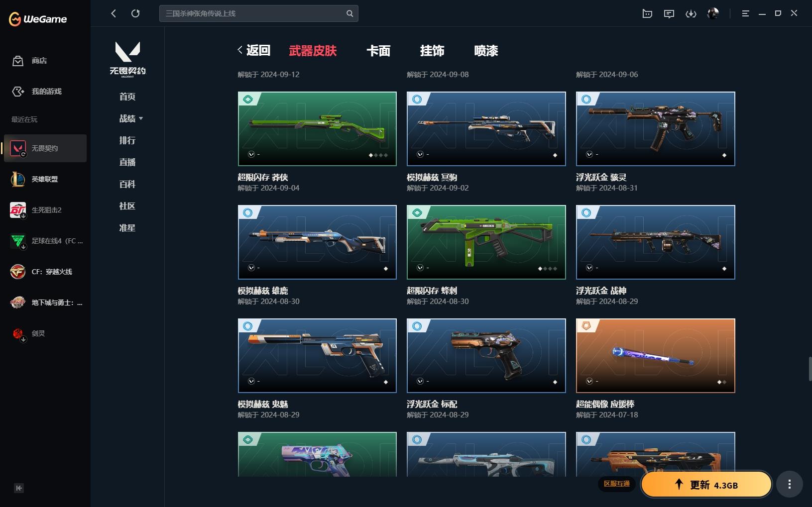Viewport: 812px width, 507px height.
Task: Open the 模拟赫兹 鬼魅 skin card
Action: [x=317, y=356]
